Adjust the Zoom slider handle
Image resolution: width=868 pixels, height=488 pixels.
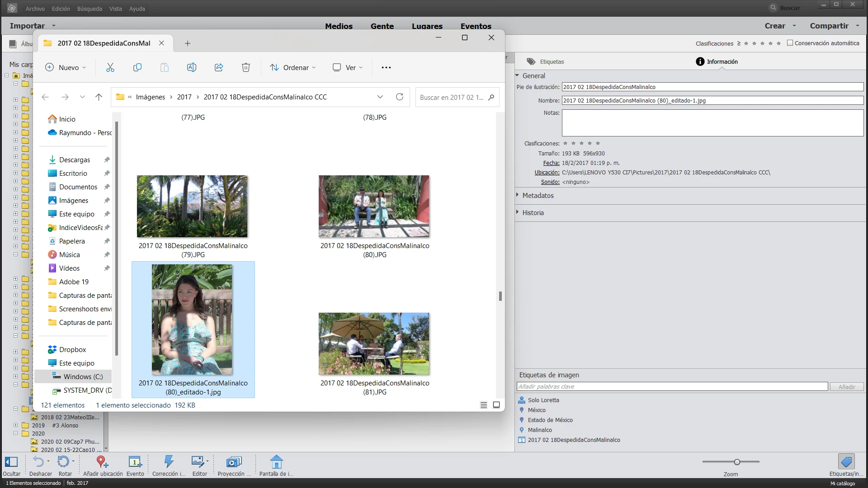(x=737, y=462)
